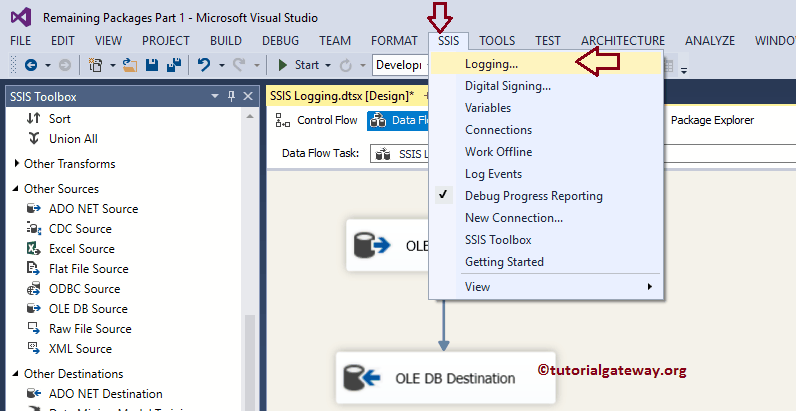Click the Excel Source icon
Image resolution: width=796 pixels, height=411 pixels.
point(34,249)
